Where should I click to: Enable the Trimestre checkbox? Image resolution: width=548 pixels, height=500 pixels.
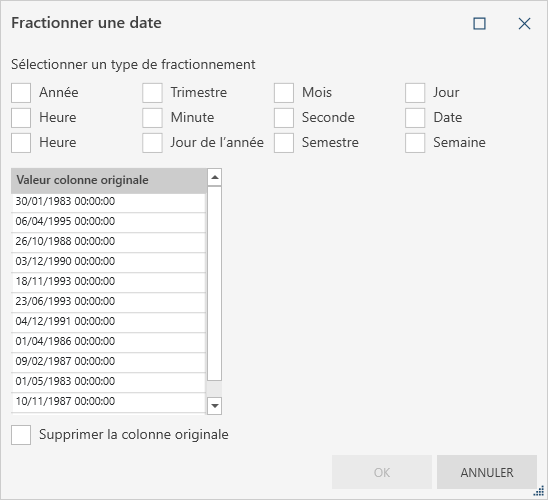(152, 93)
